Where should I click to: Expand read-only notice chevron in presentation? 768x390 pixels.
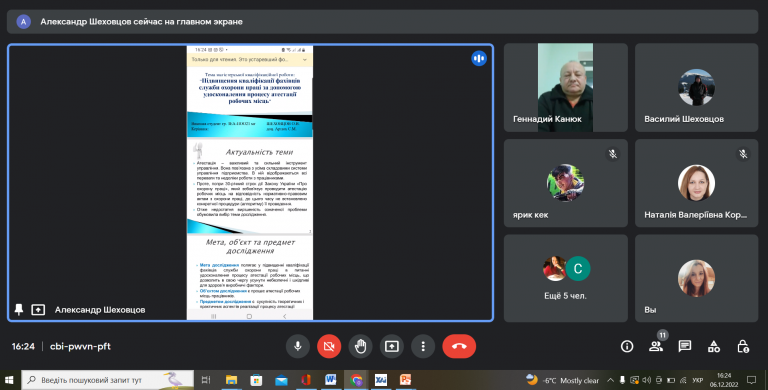coord(305,59)
